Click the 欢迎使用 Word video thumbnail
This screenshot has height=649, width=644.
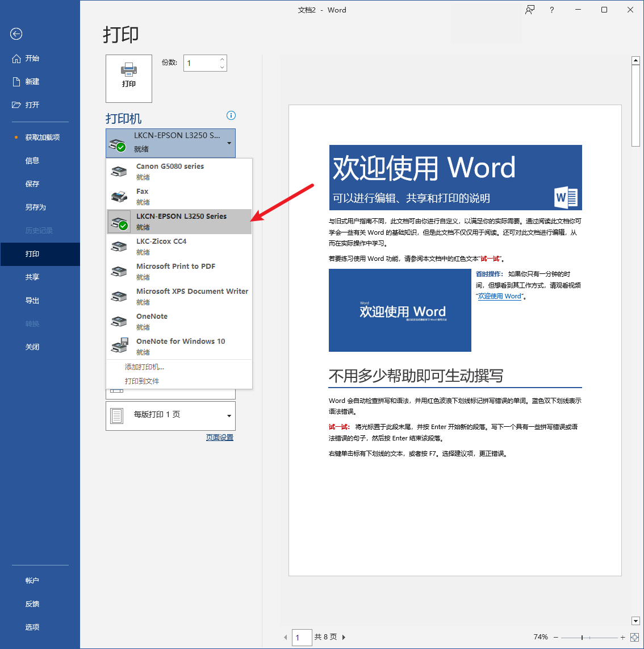coord(400,310)
